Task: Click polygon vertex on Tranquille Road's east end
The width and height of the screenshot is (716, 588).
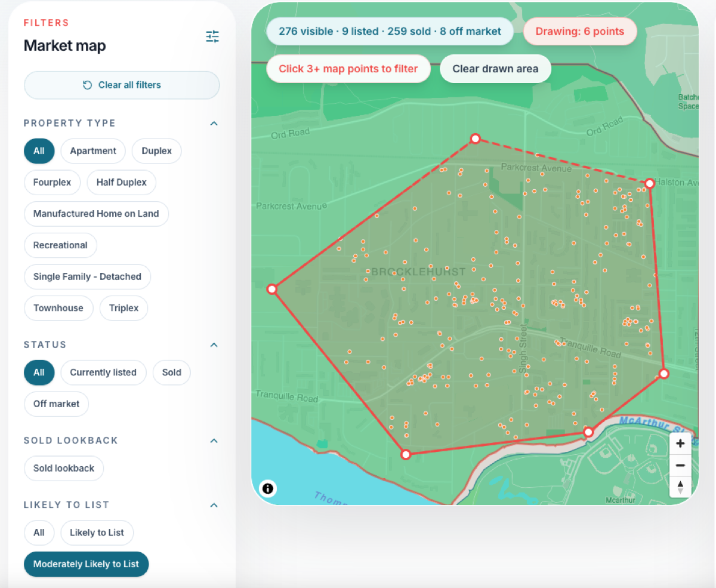Action: [663, 374]
